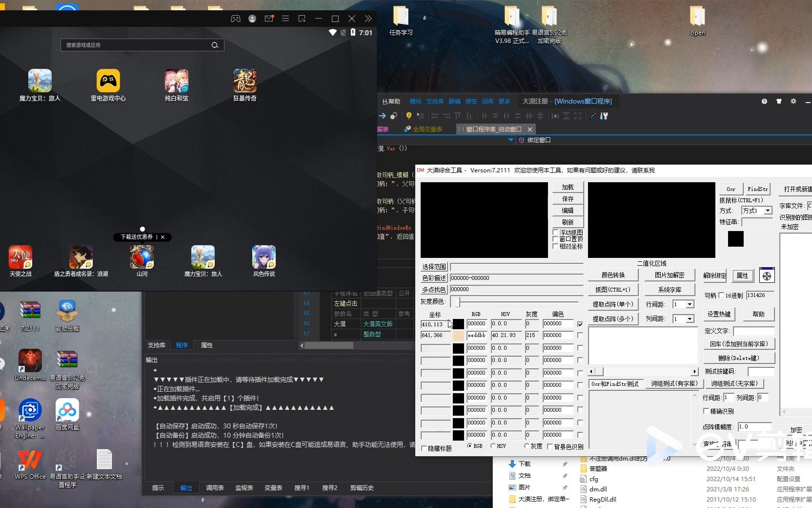Screen dimensions: 812x508
Task: Switch to the 属性 panel tab
Action: click(207, 345)
